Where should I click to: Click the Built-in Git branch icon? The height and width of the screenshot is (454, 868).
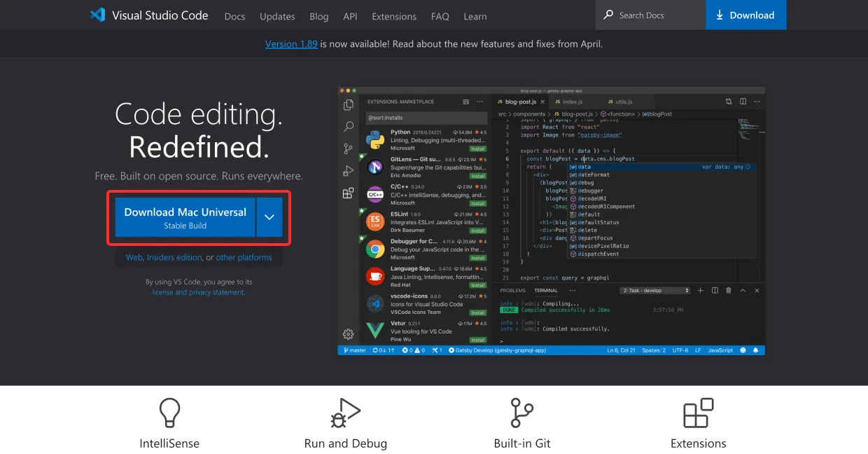pyautogui.click(x=522, y=413)
